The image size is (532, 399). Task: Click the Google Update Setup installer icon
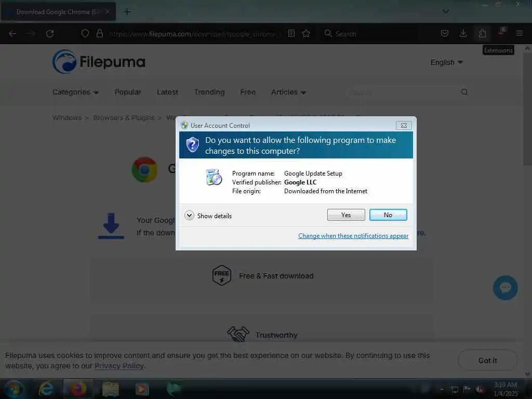214,177
